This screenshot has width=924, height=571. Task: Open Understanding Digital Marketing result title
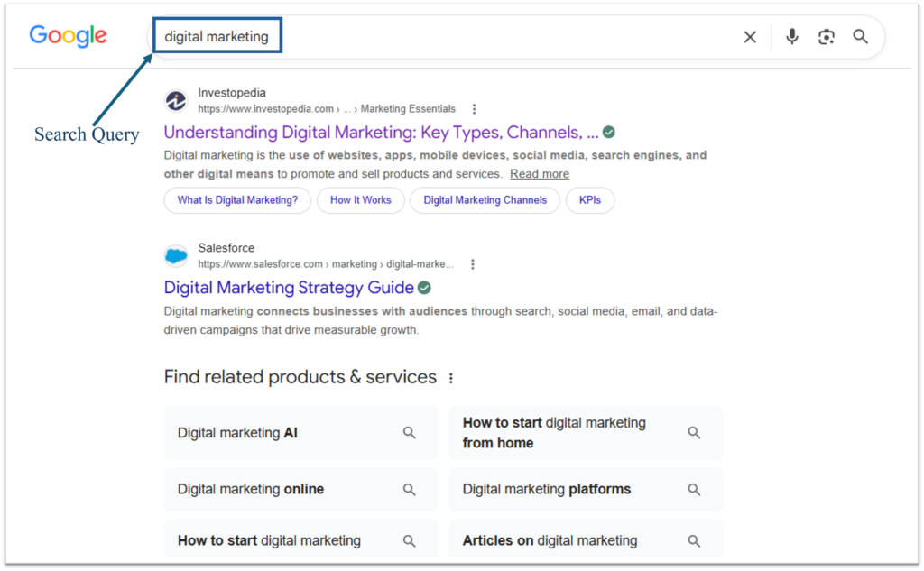tap(381, 133)
